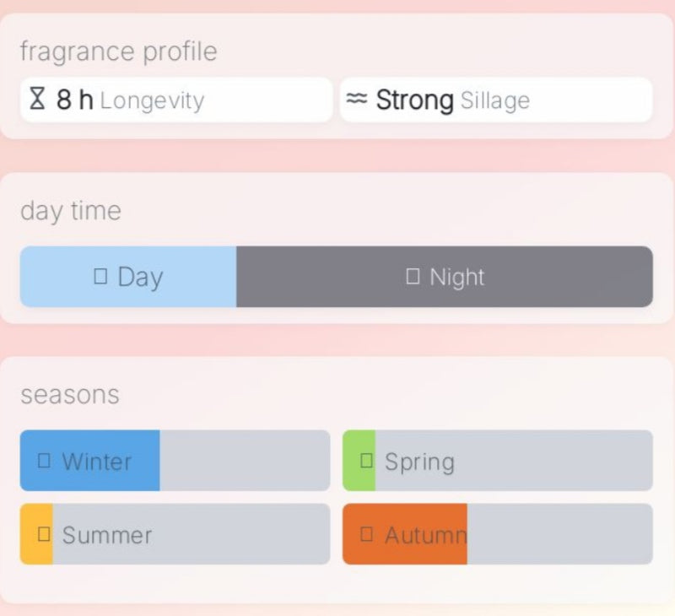Viewport: 675px width, 616px height.
Task: Click the "8 h" longevity value
Action: pos(74,100)
